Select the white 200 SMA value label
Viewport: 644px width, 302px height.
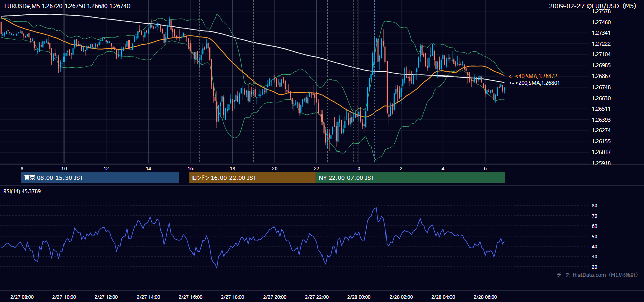pyautogui.click(x=534, y=83)
